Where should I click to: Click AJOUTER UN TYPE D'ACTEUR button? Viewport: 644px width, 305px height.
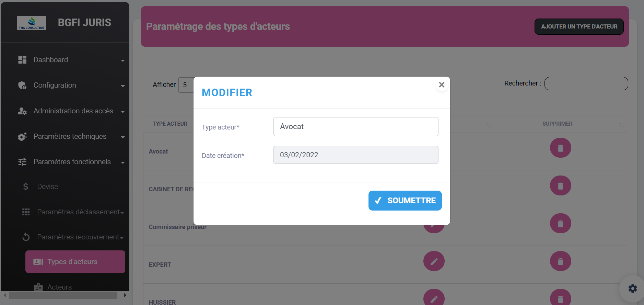[x=579, y=26]
